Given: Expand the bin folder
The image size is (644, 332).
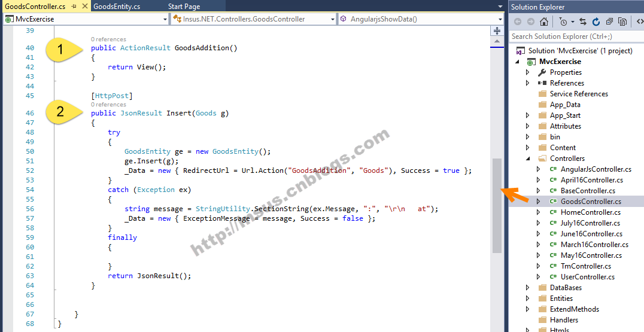Looking at the screenshot, I should [528, 136].
